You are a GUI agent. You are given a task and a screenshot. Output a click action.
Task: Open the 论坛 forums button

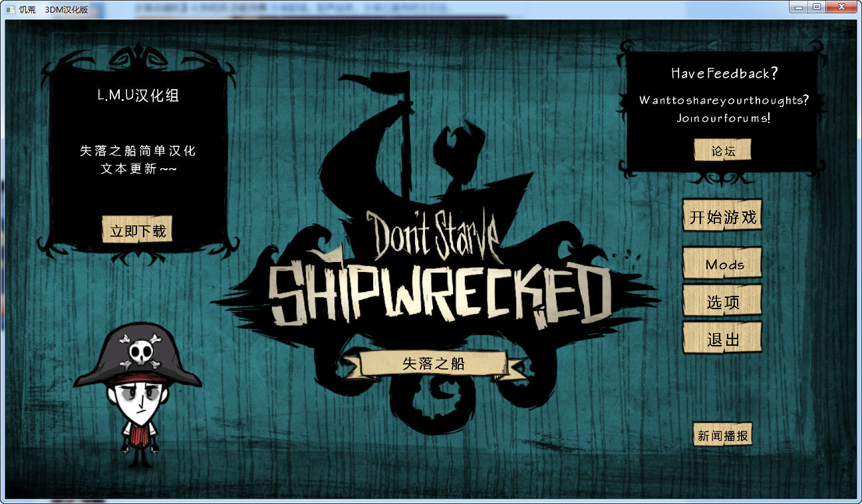723,150
